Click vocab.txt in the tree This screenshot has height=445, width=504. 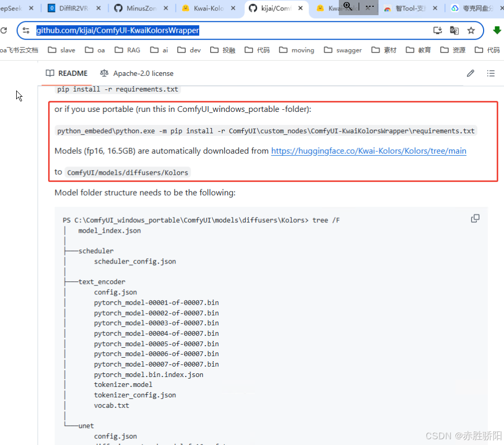[111, 405]
